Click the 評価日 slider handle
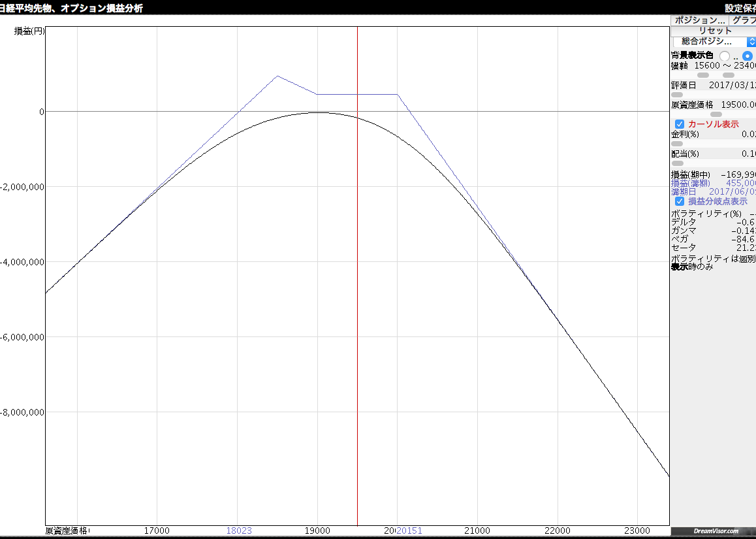The width and height of the screenshot is (756, 539). (x=677, y=95)
